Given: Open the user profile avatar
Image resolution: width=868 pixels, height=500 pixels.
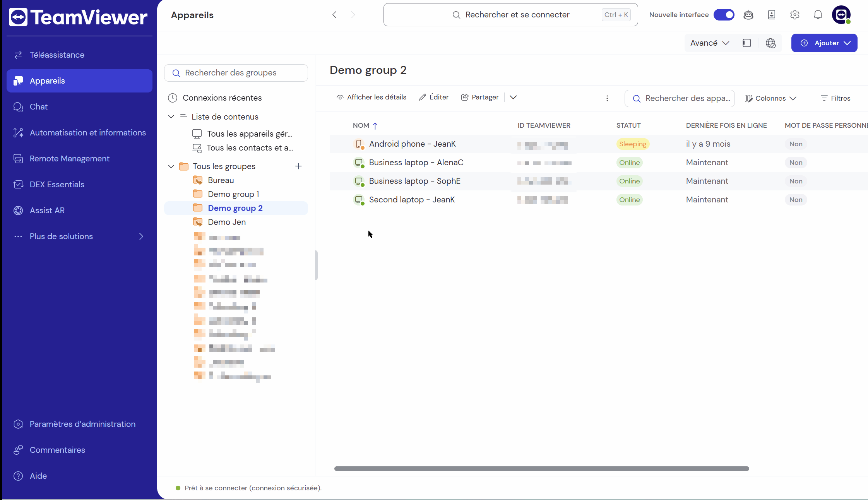Looking at the screenshot, I should 841,15.
